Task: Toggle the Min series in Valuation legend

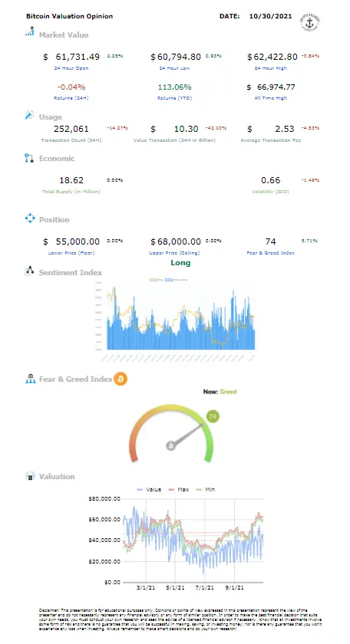Action: tap(205, 490)
